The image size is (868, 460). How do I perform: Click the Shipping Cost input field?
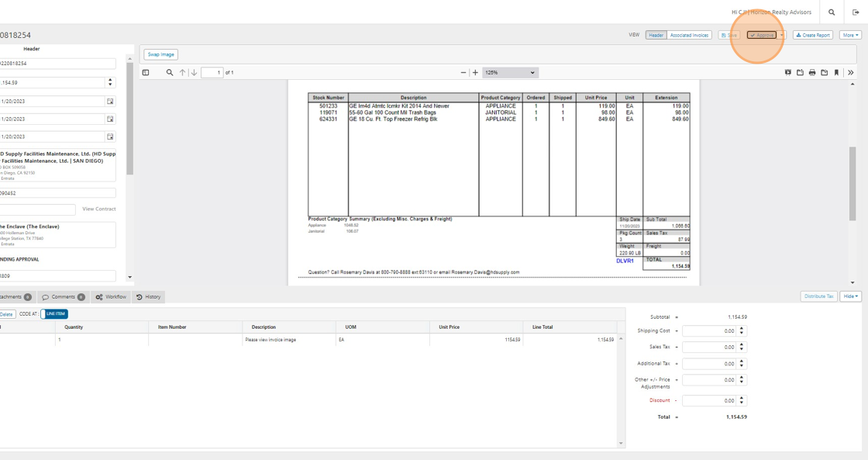tap(710, 331)
